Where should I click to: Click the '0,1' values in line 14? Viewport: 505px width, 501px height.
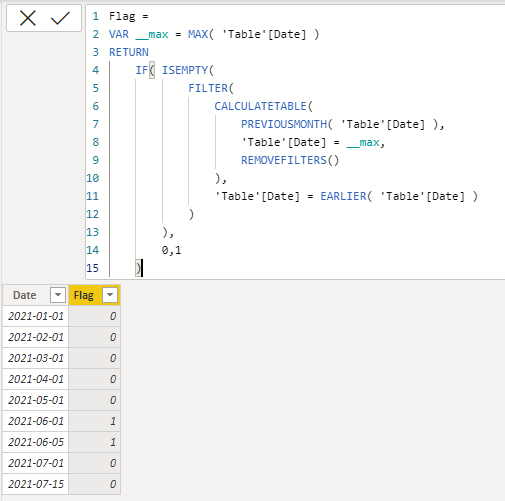(x=171, y=250)
